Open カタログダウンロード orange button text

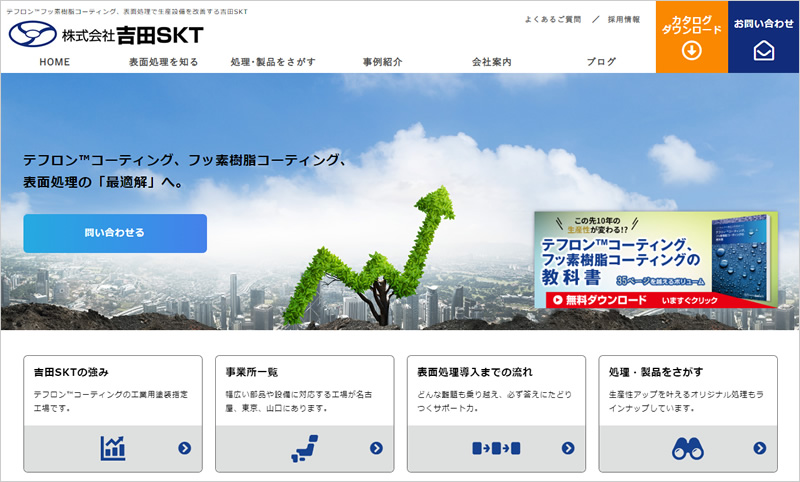tap(692, 24)
